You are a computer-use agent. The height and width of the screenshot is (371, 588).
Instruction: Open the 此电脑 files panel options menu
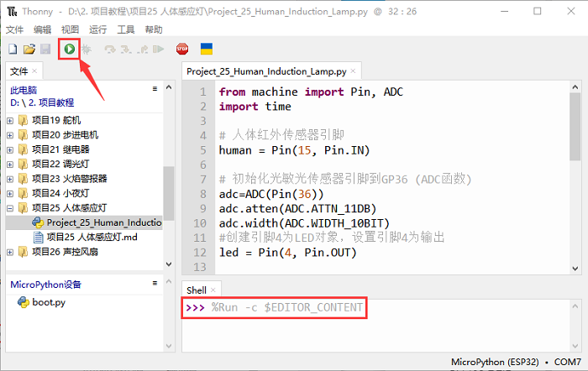(x=155, y=88)
